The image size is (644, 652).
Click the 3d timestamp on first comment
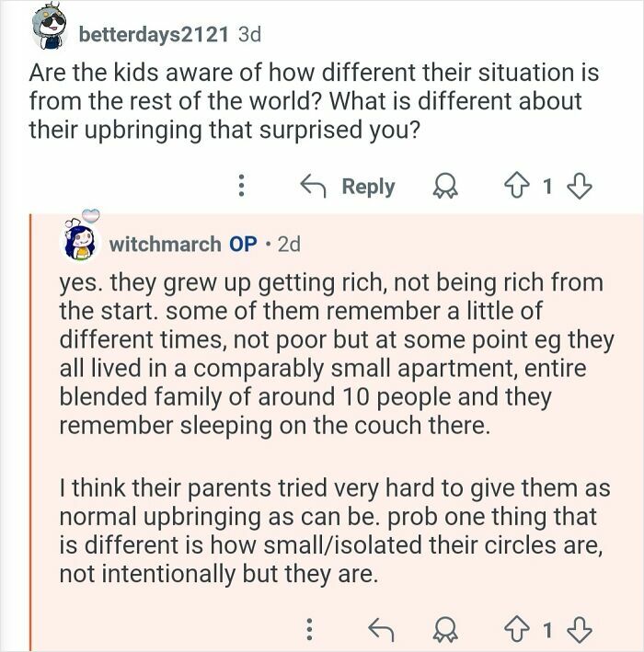[x=250, y=35]
